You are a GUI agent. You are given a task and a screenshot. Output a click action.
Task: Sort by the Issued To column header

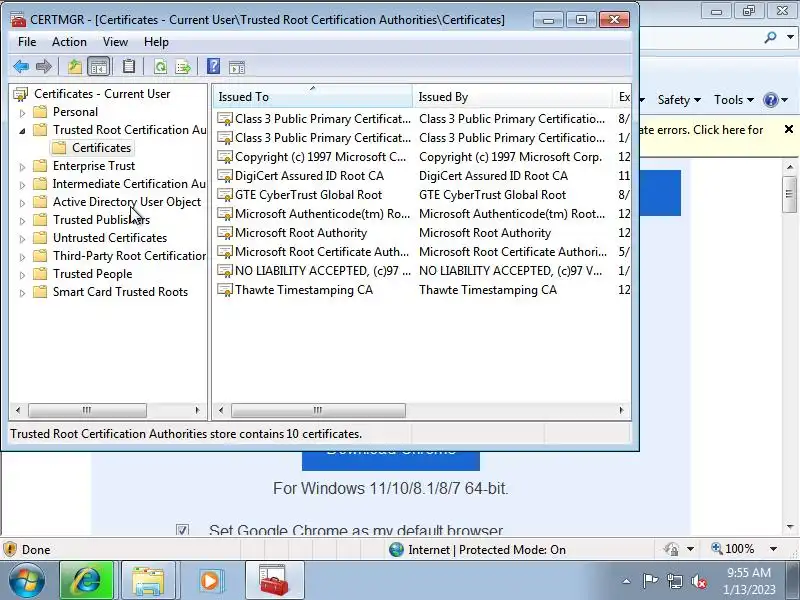point(312,96)
